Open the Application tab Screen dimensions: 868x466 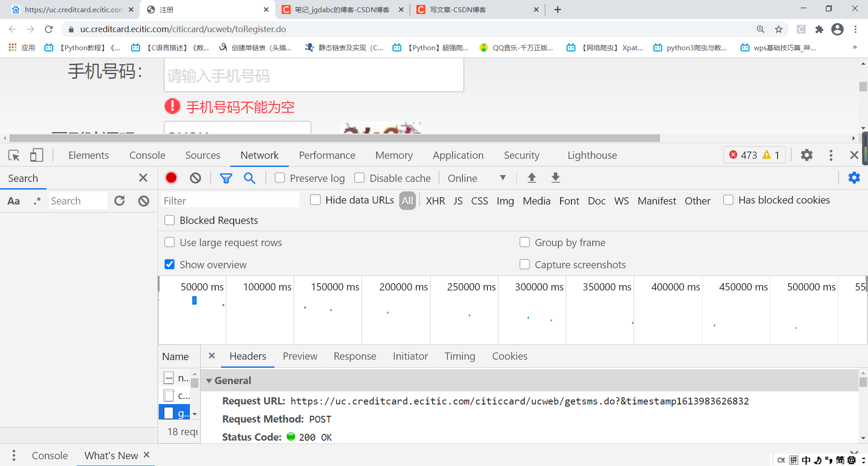click(x=458, y=155)
